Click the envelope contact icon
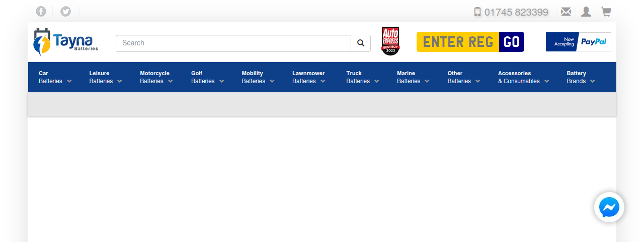644x242 pixels. (x=566, y=12)
